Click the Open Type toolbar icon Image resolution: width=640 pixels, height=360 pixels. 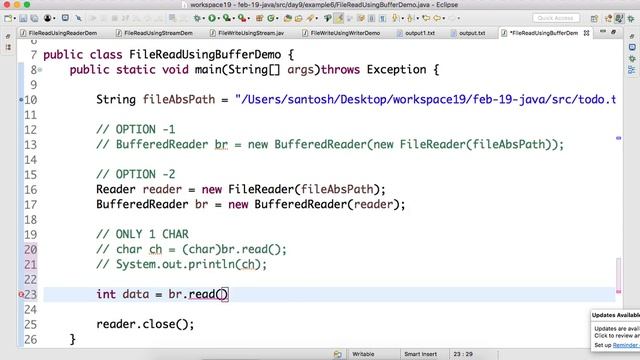coord(288,18)
